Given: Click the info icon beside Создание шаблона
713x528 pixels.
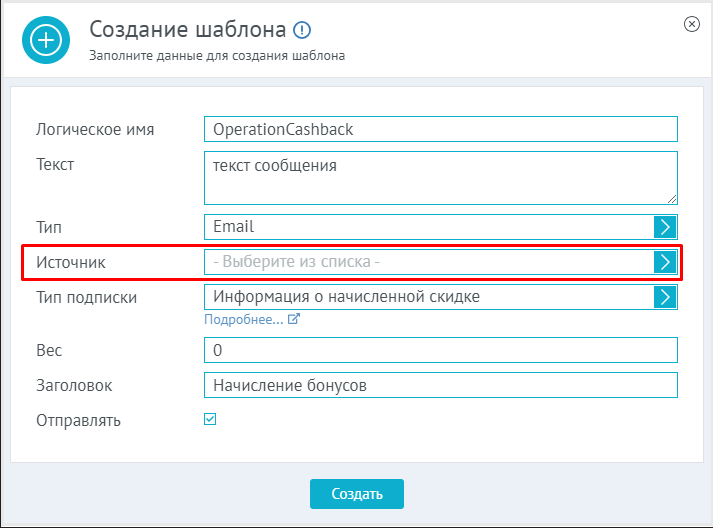Looking at the screenshot, I should pos(302,30).
